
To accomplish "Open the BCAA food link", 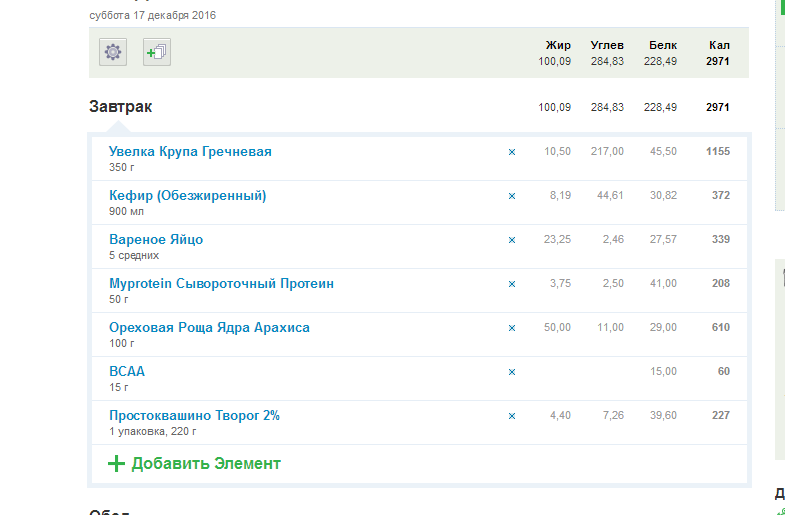I will point(127,371).
